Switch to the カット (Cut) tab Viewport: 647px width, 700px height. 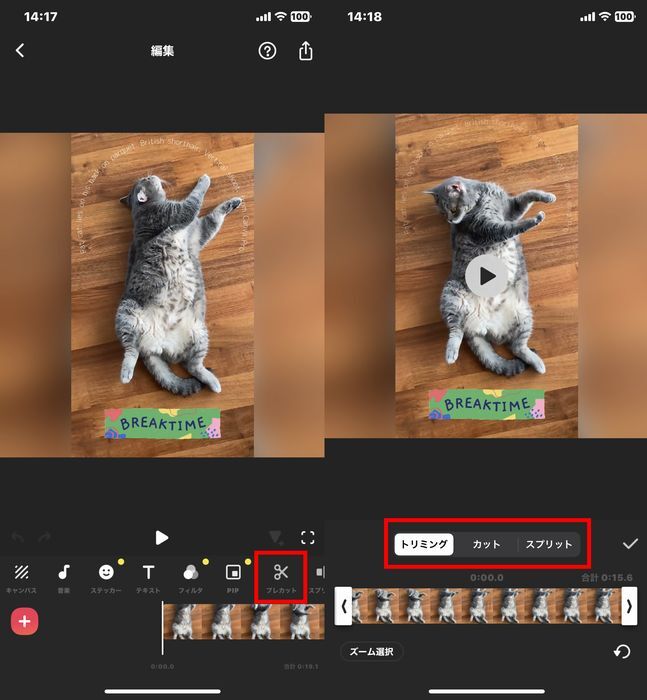click(x=486, y=544)
